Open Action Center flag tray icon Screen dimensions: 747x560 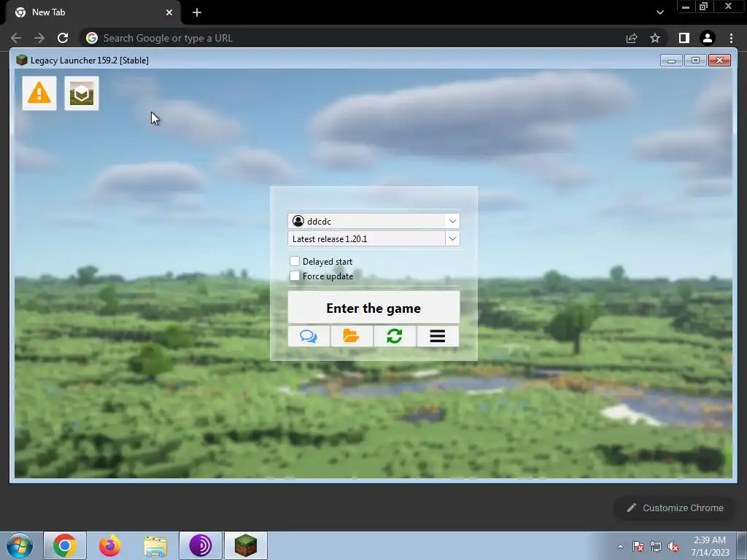(638, 546)
